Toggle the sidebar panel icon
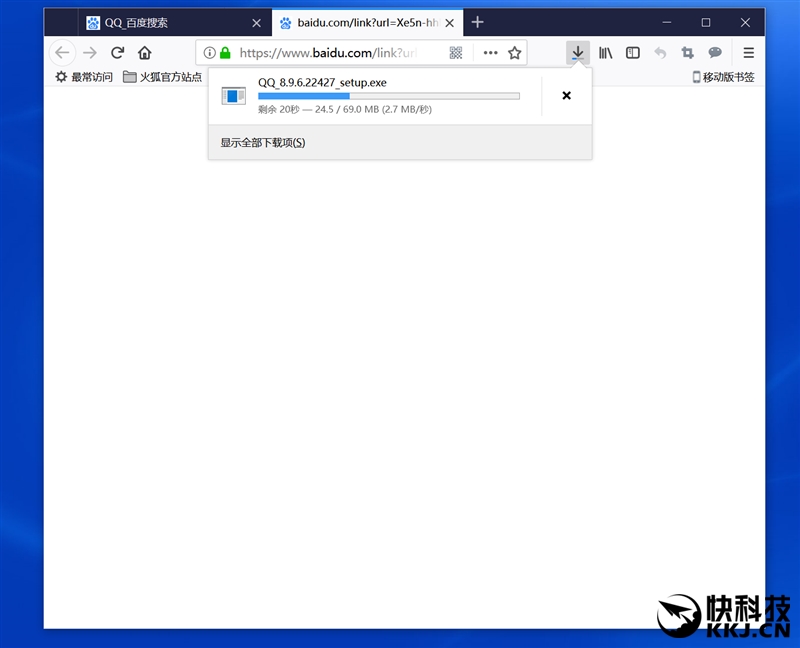Viewport: 800px width, 648px height. tap(633, 53)
